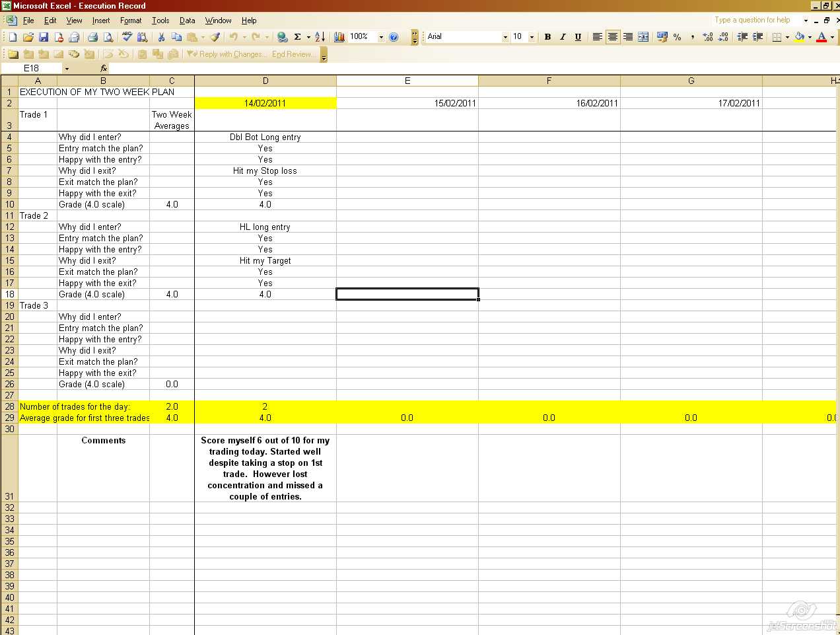Click the Select All corner box
Screen dimensions: 840x635
[9, 81]
